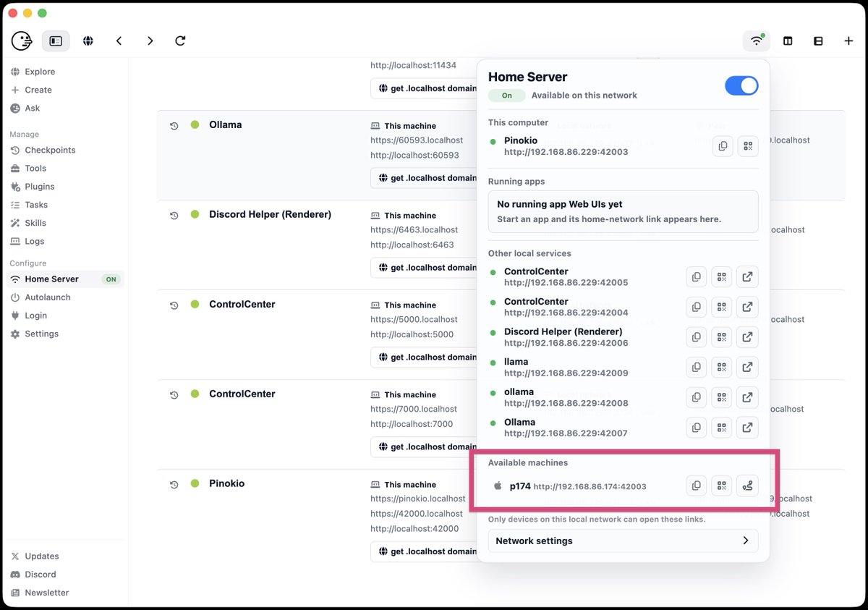Open Create in sidebar
The width and height of the screenshot is (868, 610).
click(38, 90)
